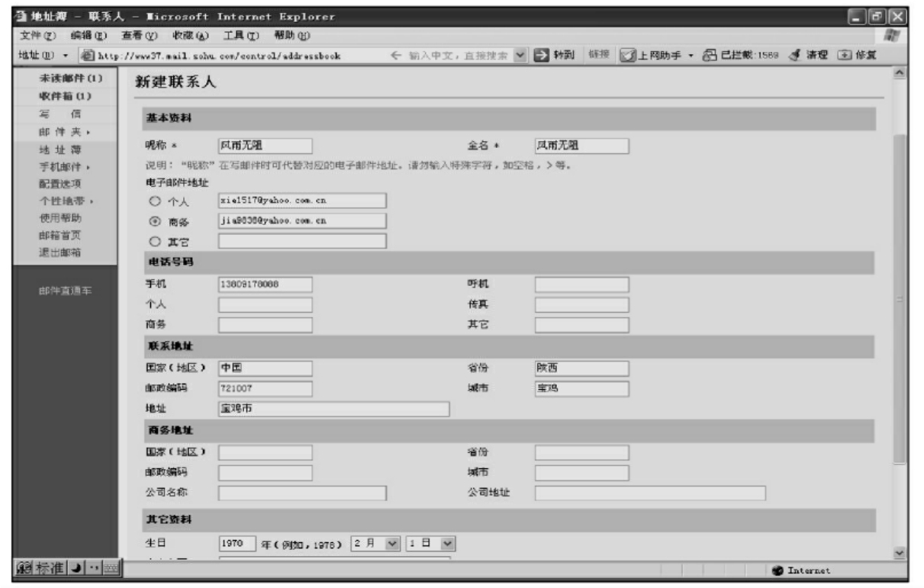Toggle the IME half-moon width icon
Viewport: 924px width, 588px height.
tap(76, 570)
